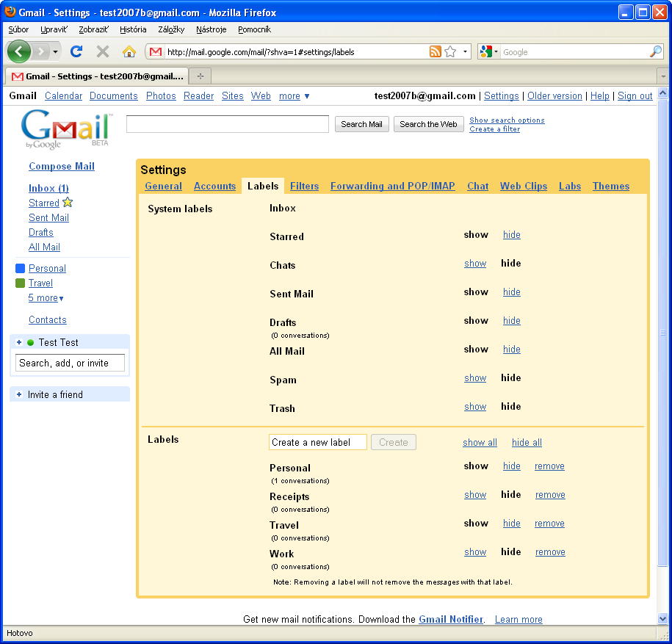Screen dimensions: 672x644
Task: Click the Gmail favicon in the address bar
Action: [x=156, y=52]
